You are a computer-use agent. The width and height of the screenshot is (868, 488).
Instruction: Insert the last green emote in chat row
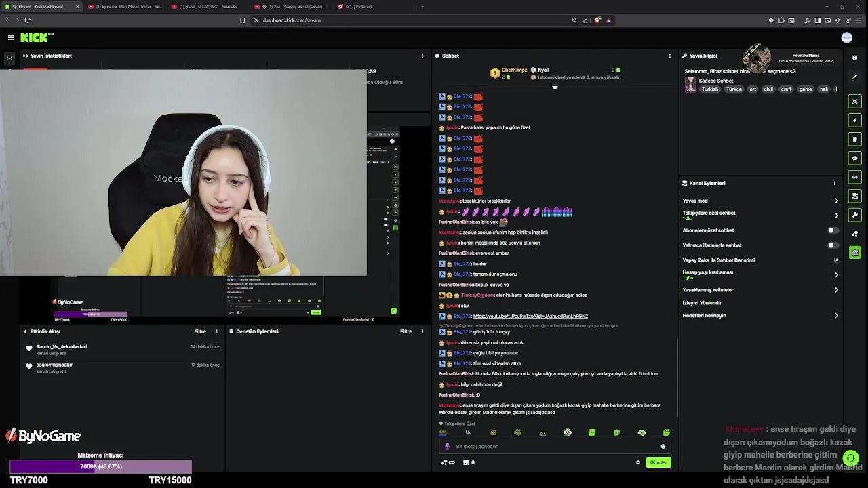point(666,432)
